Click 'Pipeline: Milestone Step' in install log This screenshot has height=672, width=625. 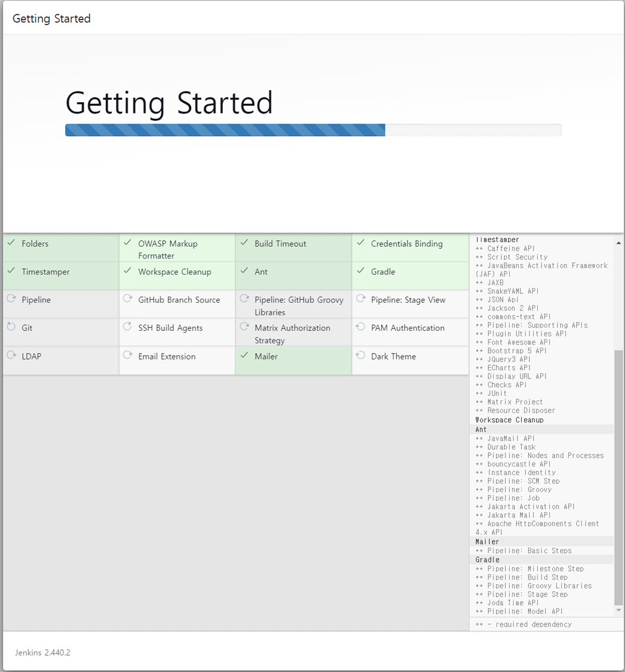pyautogui.click(x=536, y=569)
